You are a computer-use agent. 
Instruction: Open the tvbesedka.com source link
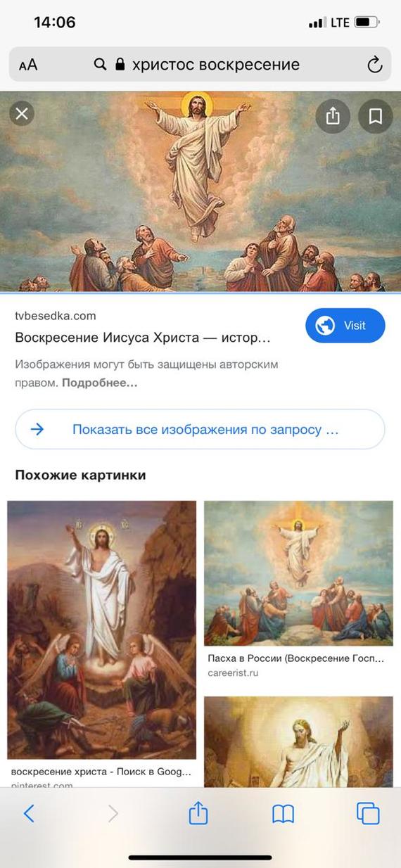[56, 316]
